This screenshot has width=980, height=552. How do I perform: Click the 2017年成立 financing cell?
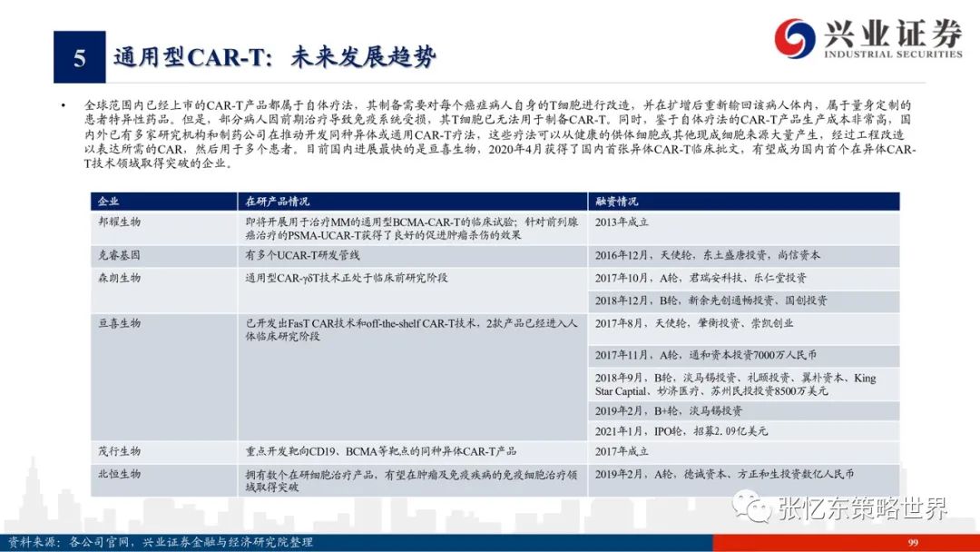click(744, 451)
